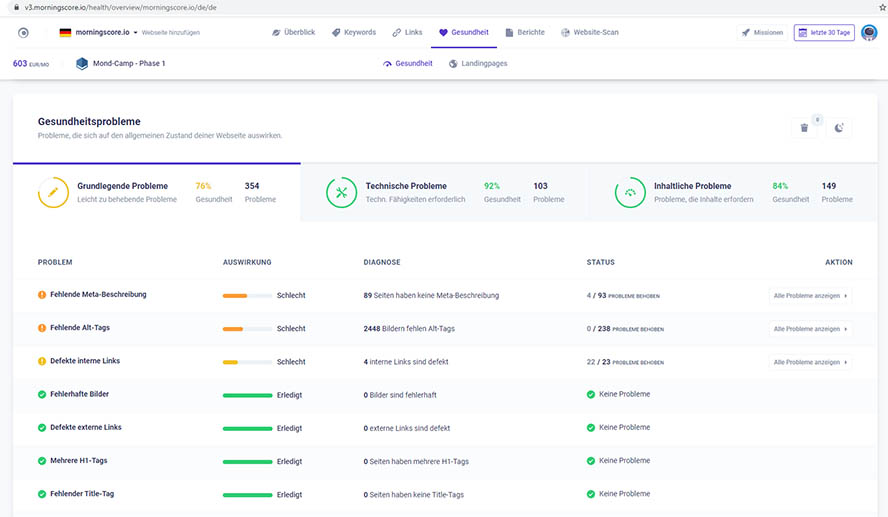
Task: Click the Missionen rocket button
Action: 762,32
